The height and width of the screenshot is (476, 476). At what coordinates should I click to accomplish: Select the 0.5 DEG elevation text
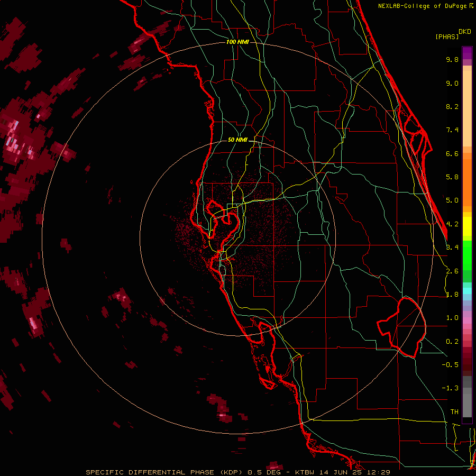(265, 472)
